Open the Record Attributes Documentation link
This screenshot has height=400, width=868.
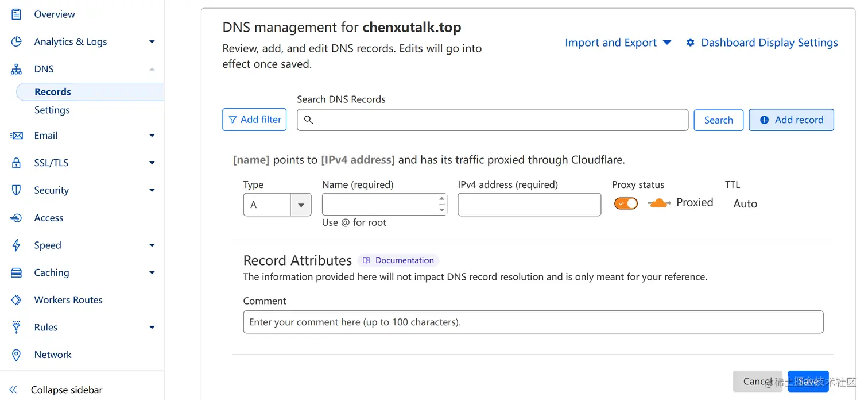pos(398,260)
